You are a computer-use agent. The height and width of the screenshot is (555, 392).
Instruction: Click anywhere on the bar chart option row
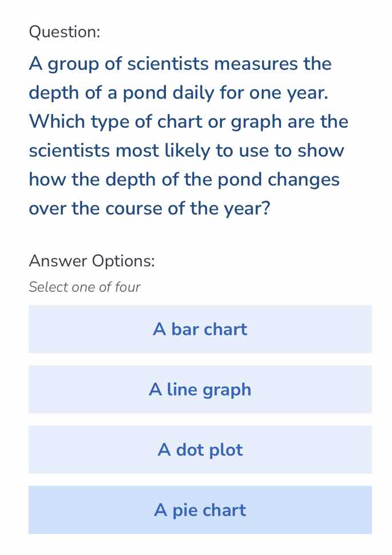pos(200,329)
